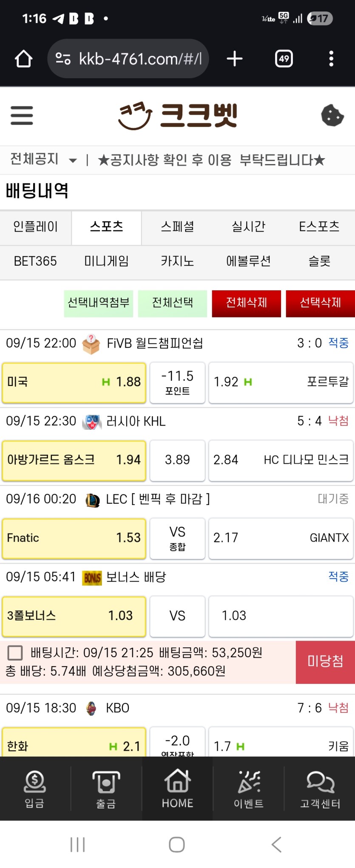Open the deposit (입금) icon
The image size is (355, 868).
pos(35,789)
